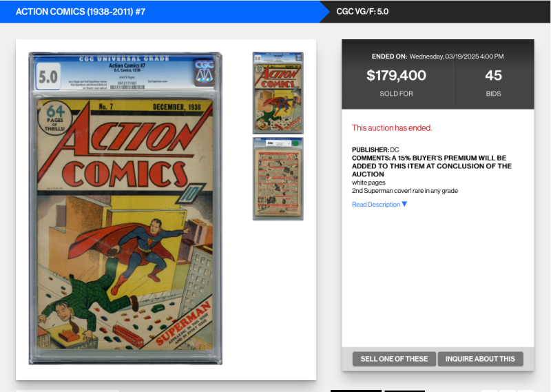Click the CGC scales logo on slab
551x392 pixels.
click(204, 73)
